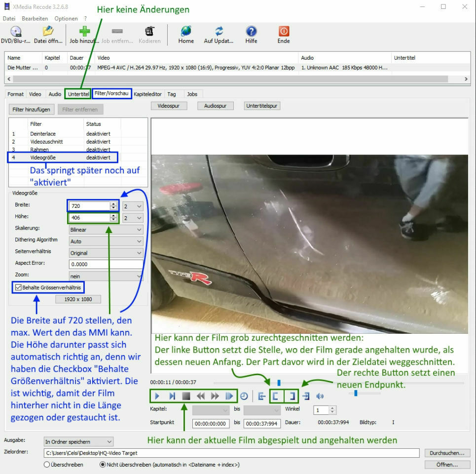The width and height of the screenshot is (476, 474).
Task: Select the Überschreiben radio button
Action: (47, 464)
